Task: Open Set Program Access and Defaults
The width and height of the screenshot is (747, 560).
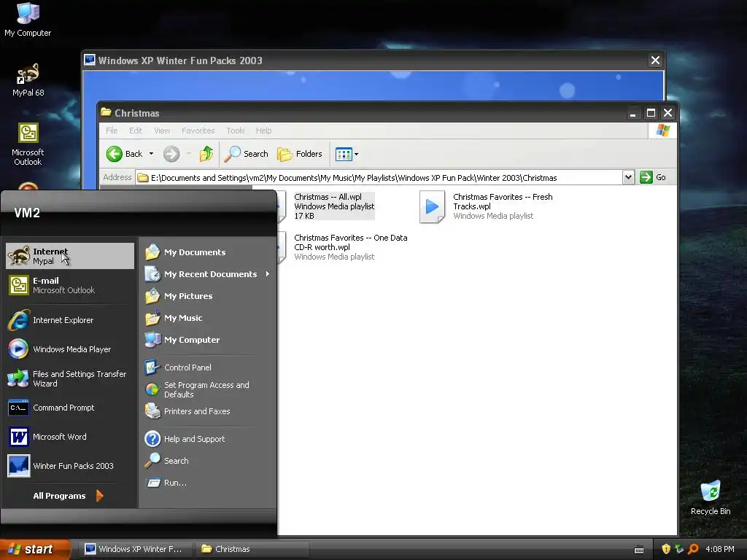Action: pos(208,389)
